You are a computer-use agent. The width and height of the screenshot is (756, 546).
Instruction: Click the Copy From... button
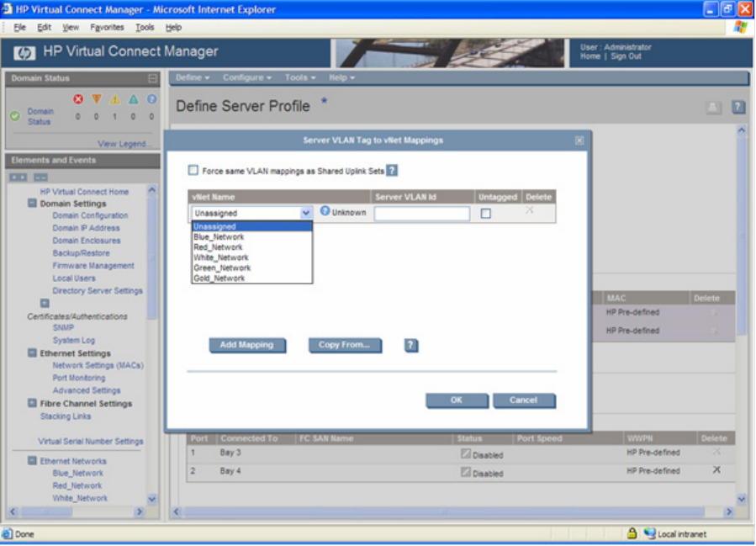pyautogui.click(x=344, y=345)
